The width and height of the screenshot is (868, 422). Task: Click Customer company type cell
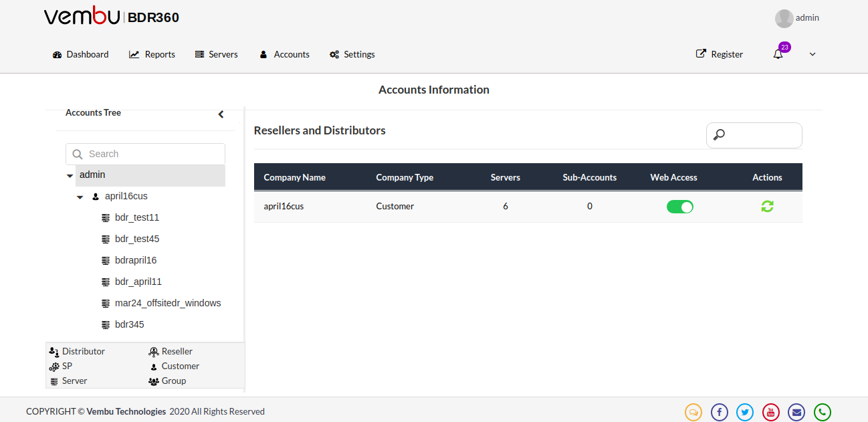(395, 206)
